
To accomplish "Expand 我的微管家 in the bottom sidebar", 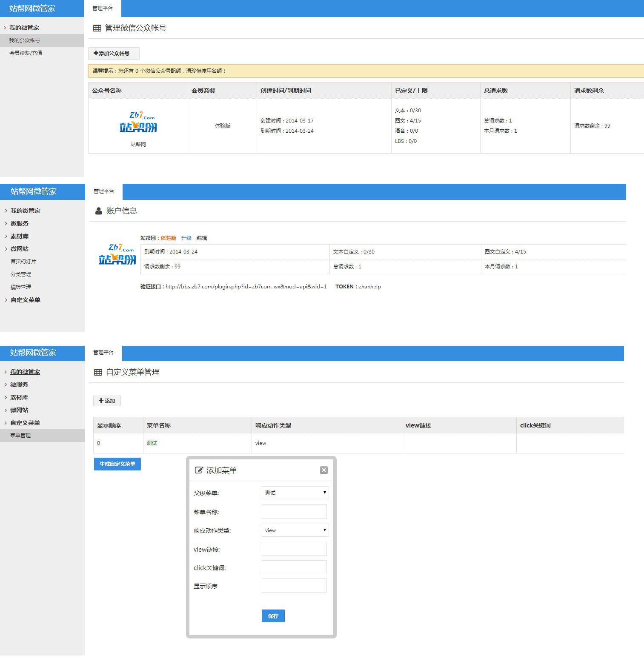I will (x=25, y=372).
